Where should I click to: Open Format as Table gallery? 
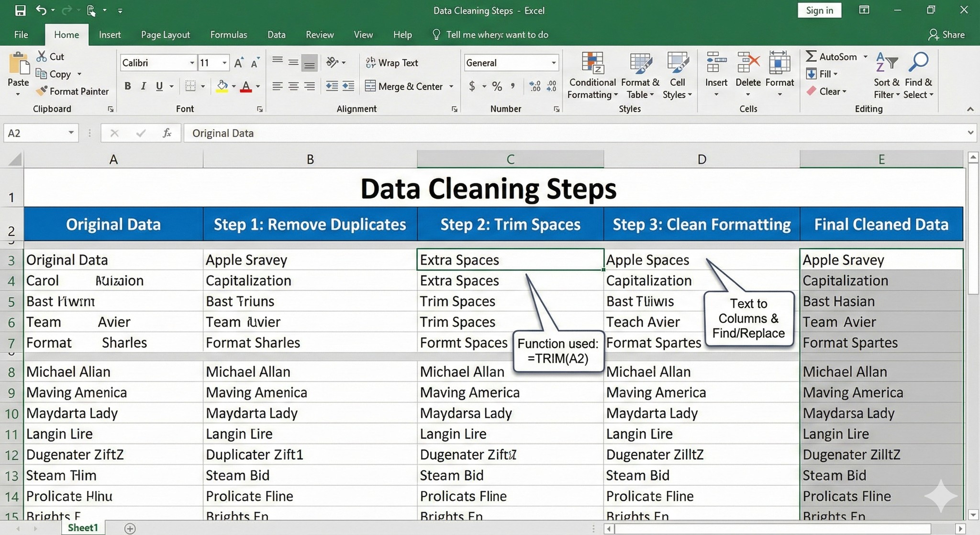click(640, 75)
